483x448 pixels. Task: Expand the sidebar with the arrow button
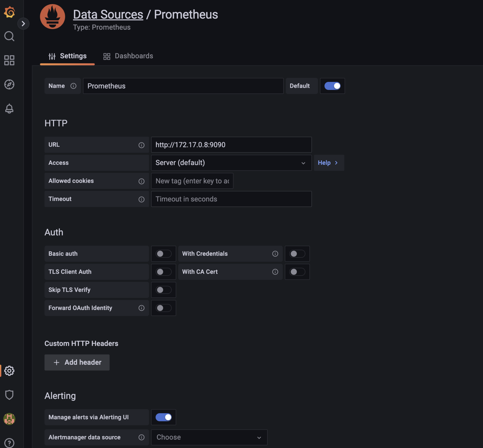click(x=23, y=23)
